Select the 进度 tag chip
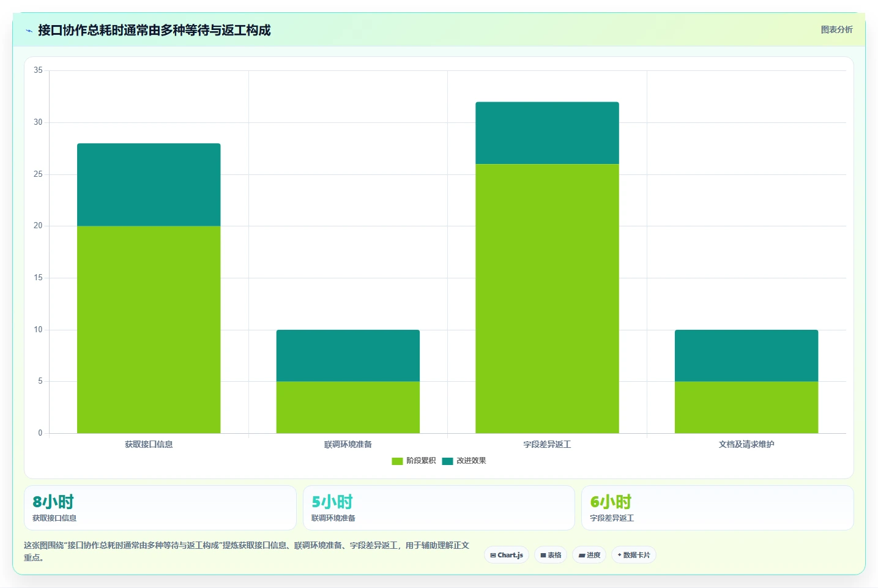The width and height of the screenshot is (878, 588). 589,555
